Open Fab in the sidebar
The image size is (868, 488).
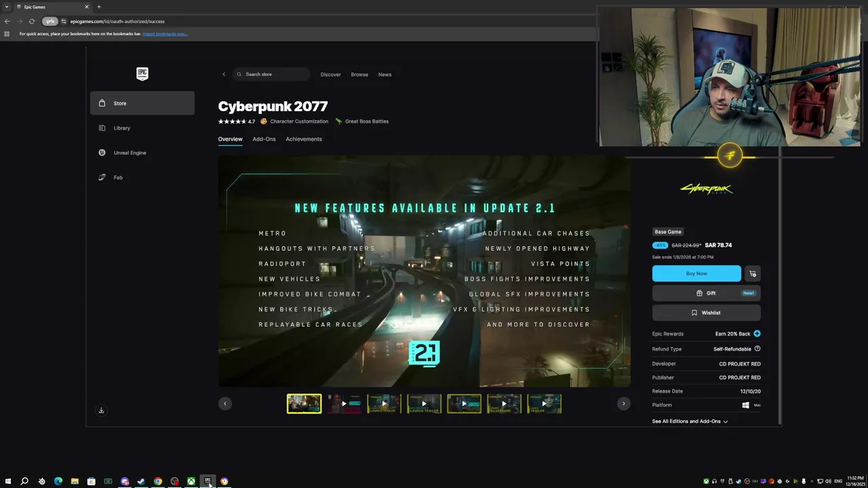pos(142,178)
